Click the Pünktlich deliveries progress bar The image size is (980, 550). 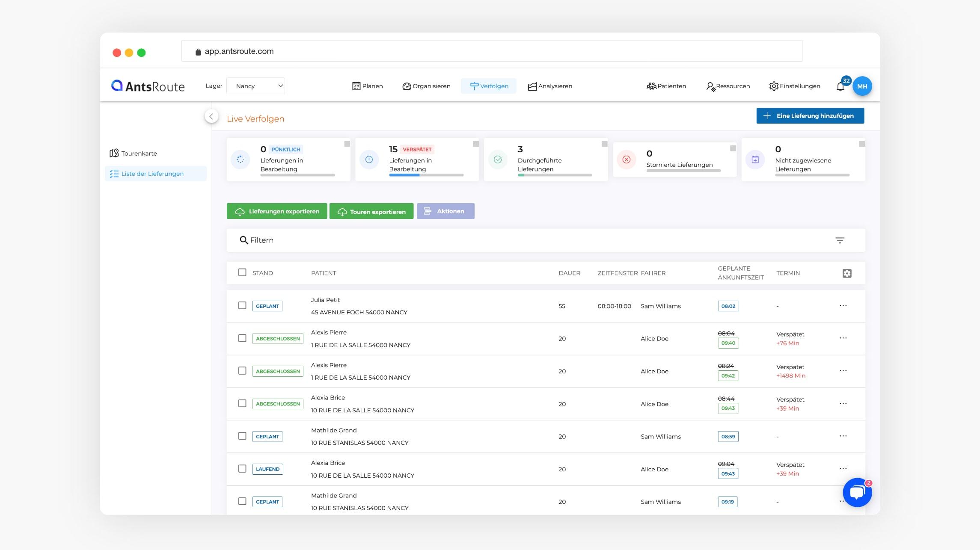pos(297,175)
